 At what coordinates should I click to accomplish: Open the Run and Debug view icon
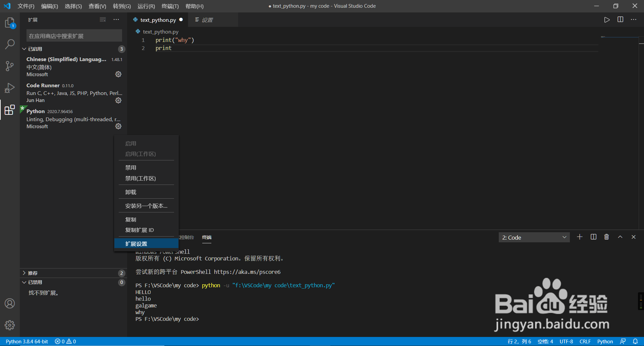click(x=10, y=88)
